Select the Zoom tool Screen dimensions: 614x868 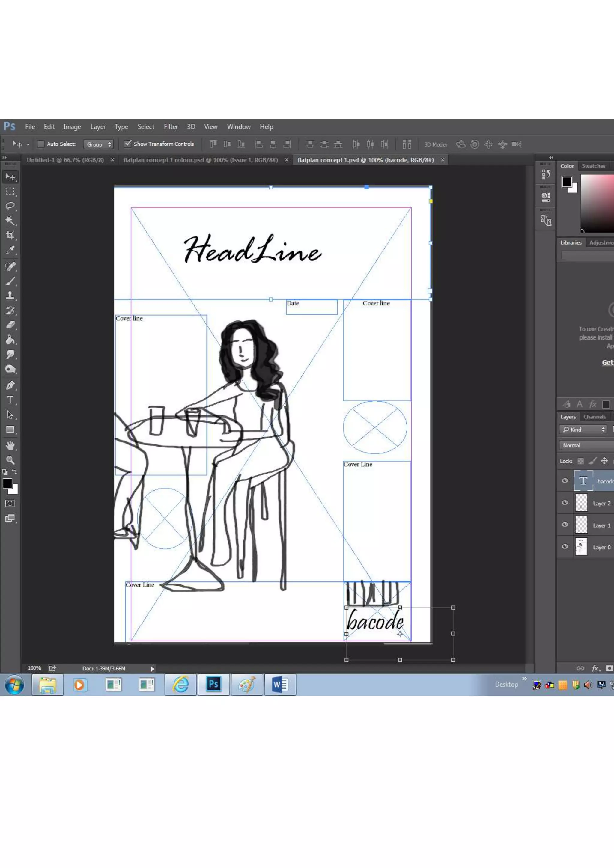click(x=10, y=460)
